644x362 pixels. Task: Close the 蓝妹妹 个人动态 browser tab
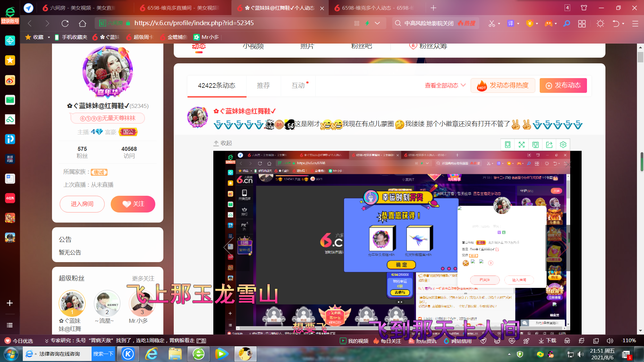322,8
